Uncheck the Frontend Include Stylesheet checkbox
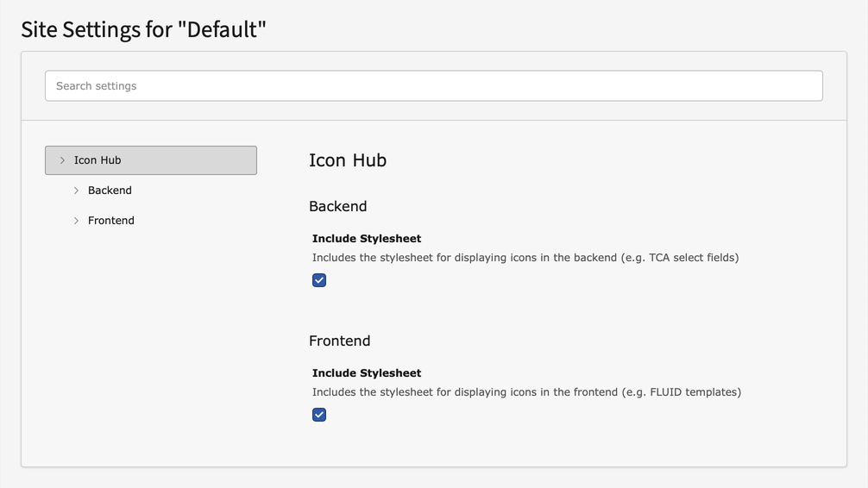868x488 pixels. pyautogui.click(x=319, y=415)
